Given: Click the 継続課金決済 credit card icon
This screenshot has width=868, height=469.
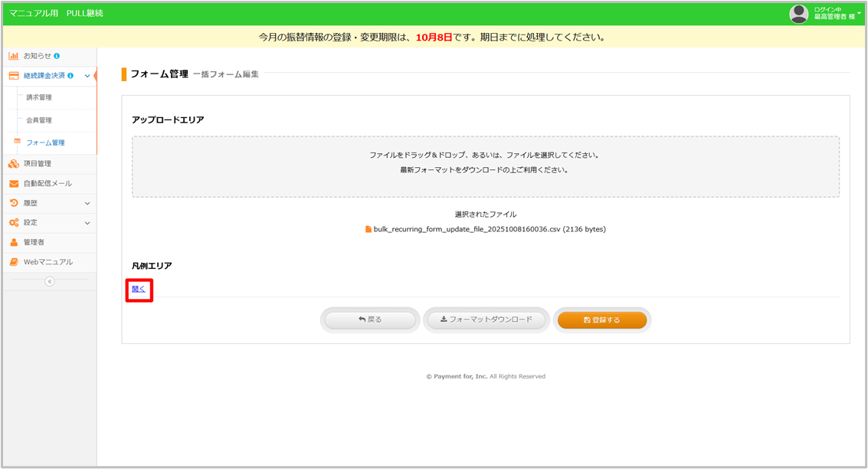Looking at the screenshot, I should click(14, 76).
